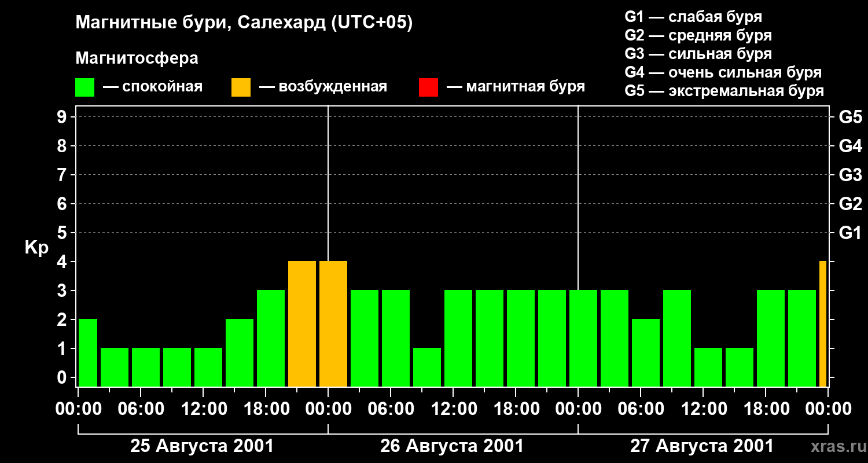Click the '18:00' time label under 26 Августа
This screenshot has height=463, width=868.
pos(516,409)
